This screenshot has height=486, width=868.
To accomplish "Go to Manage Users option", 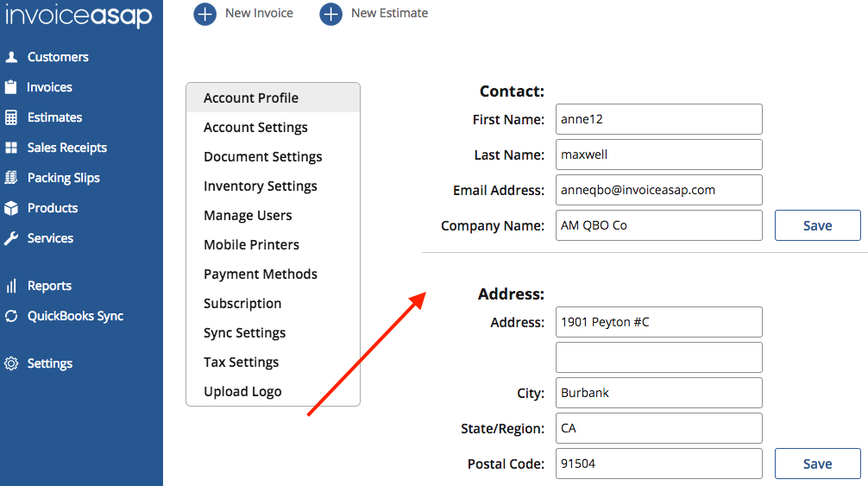I will tap(248, 216).
